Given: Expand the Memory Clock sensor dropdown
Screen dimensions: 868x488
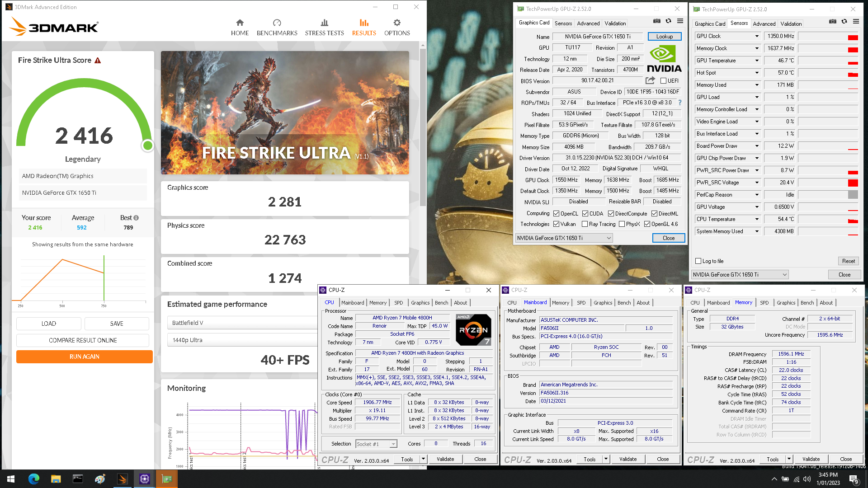Looking at the screenshot, I should click(757, 48).
